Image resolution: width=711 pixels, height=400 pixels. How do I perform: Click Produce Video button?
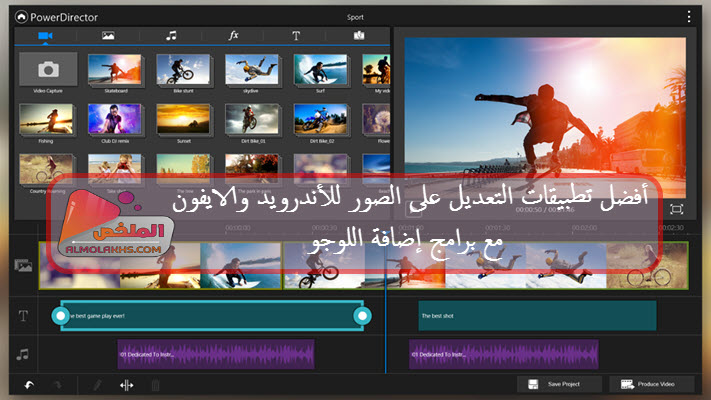pos(652,384)
